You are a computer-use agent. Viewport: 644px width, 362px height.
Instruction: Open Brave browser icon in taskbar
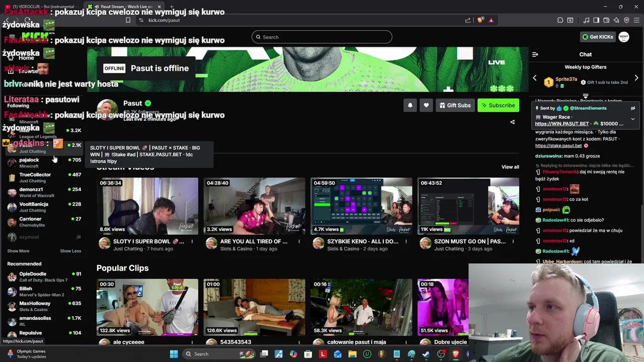456,354
